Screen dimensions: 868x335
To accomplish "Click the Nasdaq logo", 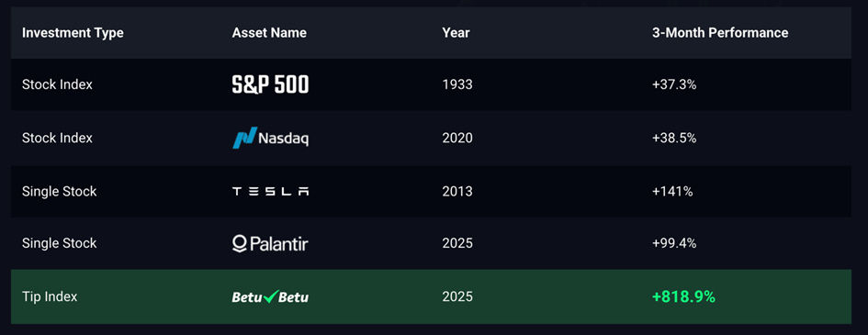I will pos(270,138).
